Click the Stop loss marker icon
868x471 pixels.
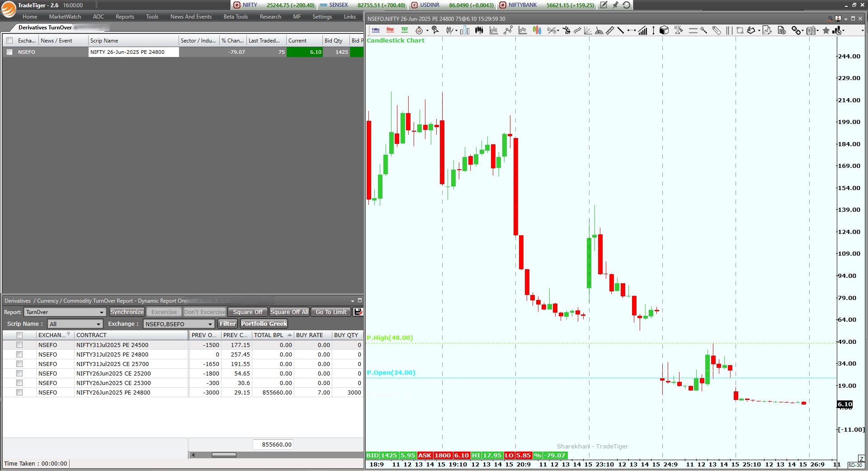(x=390, y=30)
